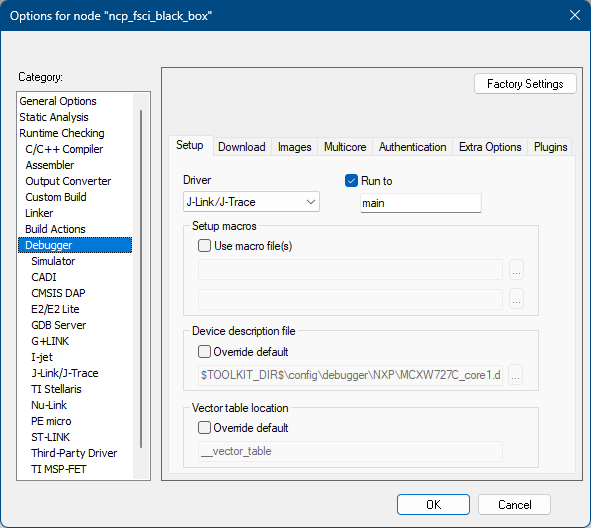This screenshot has height=528, width=591.
Task: Open the Driver J-Link/J-Trace dropdown
Action: click(251, 202)
